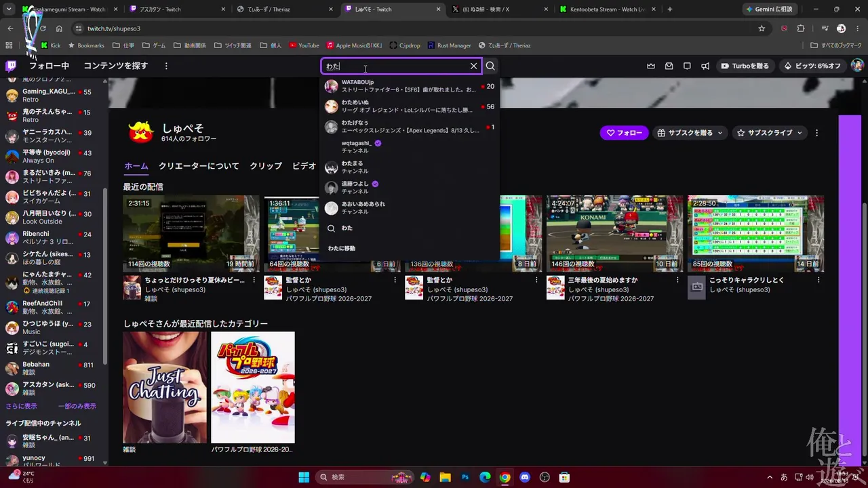Click 一部のみ表示 in the sidebar
Viewport: 868px width, 488px height.
point(77,406)
